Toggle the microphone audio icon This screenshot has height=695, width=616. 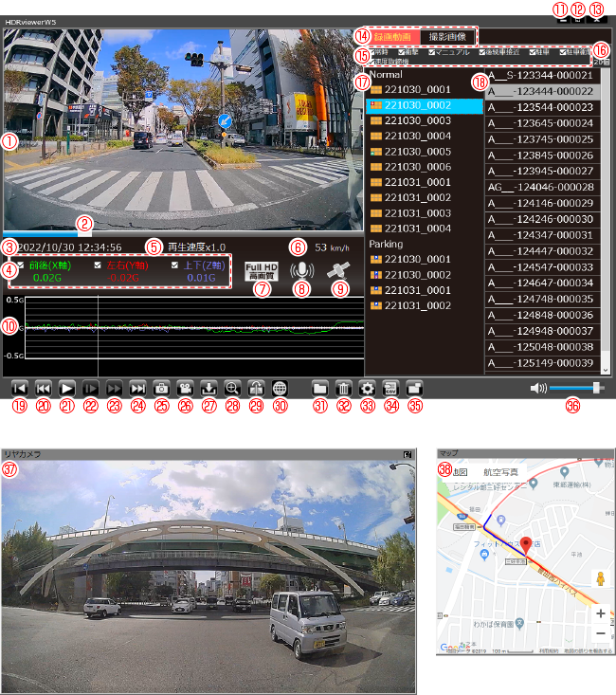point(302,270)
